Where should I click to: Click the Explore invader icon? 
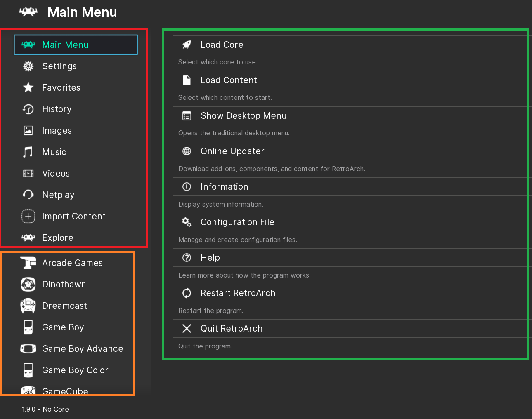28,238
